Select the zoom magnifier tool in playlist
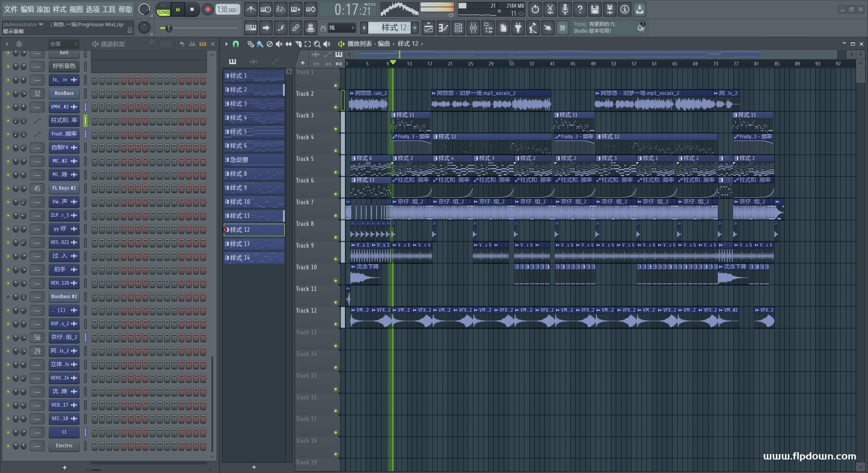The height and width of the screenshot is (473, 868). [317, 44]
